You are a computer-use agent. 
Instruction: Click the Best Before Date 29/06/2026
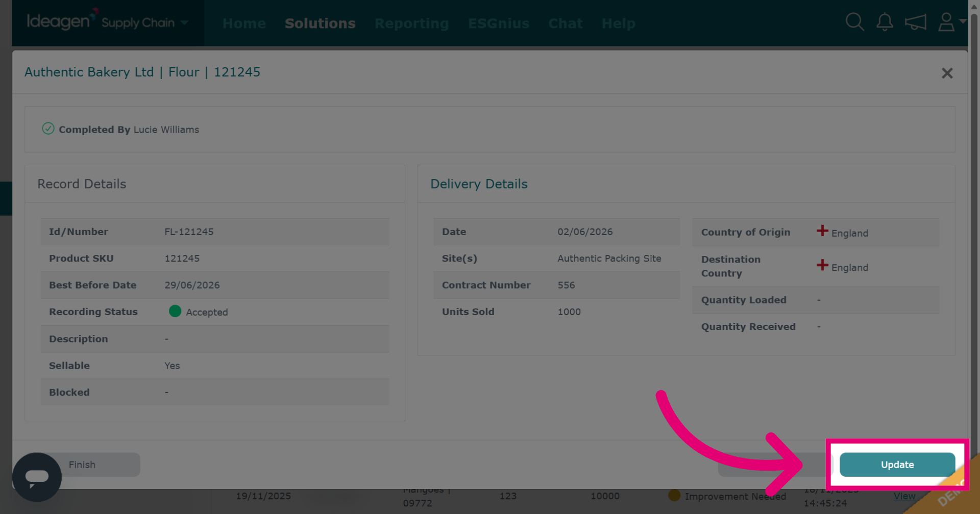pos(192,285)
